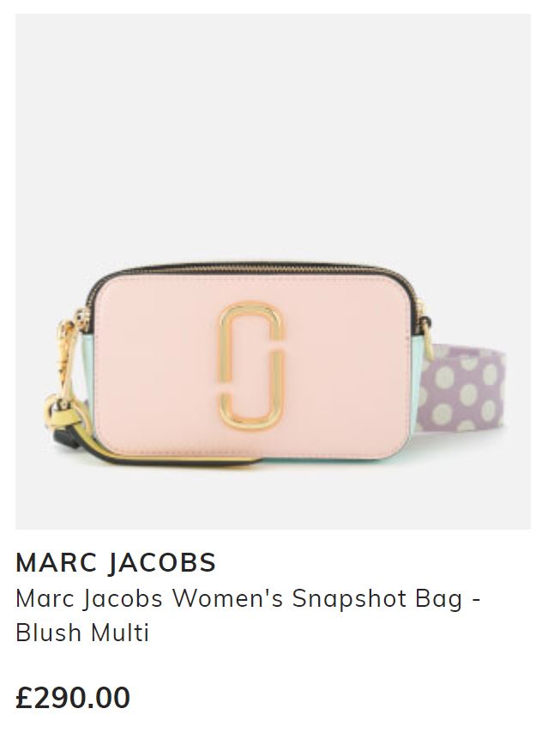The height and width of the screenshot is (739, 560).
Task: Click the gold double-J logo on the bag
Action: point(251,366)
